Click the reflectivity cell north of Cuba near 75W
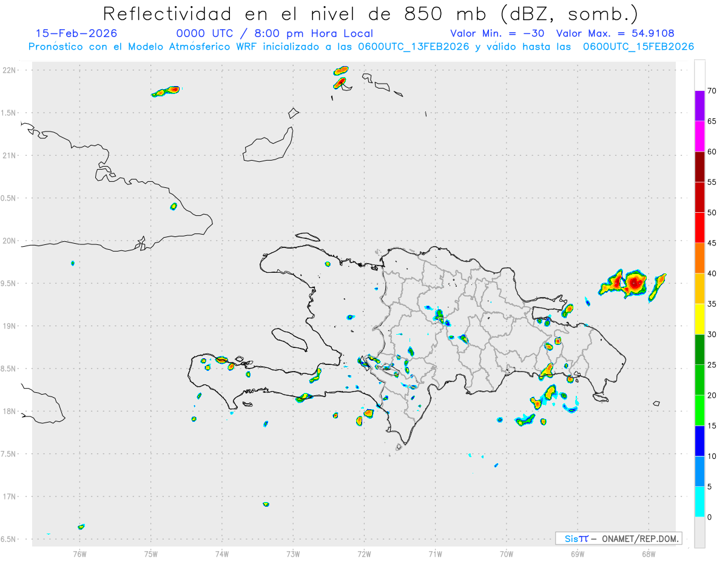This screenshot has width=728, height=562. tap(166, 92)
